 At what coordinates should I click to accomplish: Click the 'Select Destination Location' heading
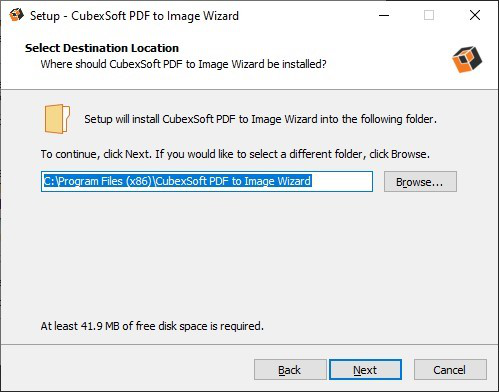(102, 48)
